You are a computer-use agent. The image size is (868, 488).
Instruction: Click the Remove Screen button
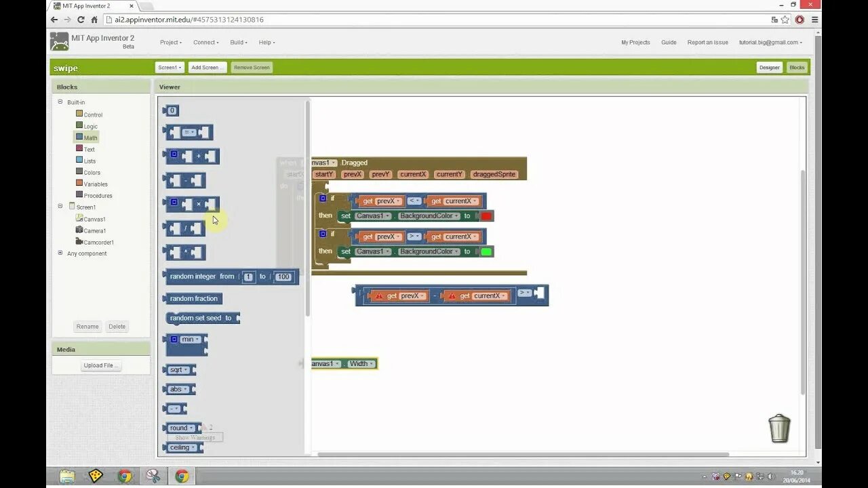tap(252, 67)
